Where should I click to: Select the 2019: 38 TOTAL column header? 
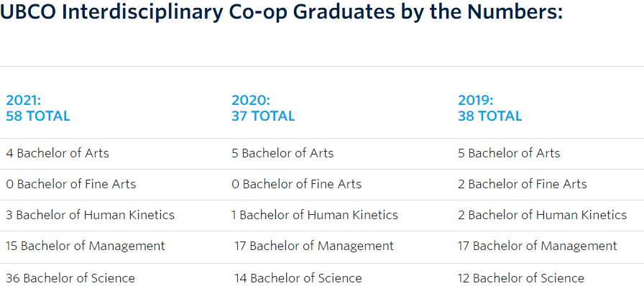489,108
